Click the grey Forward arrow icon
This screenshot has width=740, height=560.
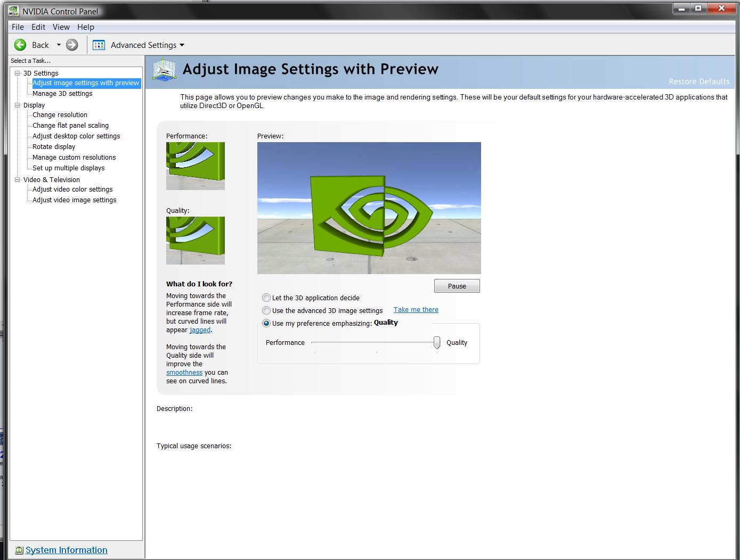(72, 45)
